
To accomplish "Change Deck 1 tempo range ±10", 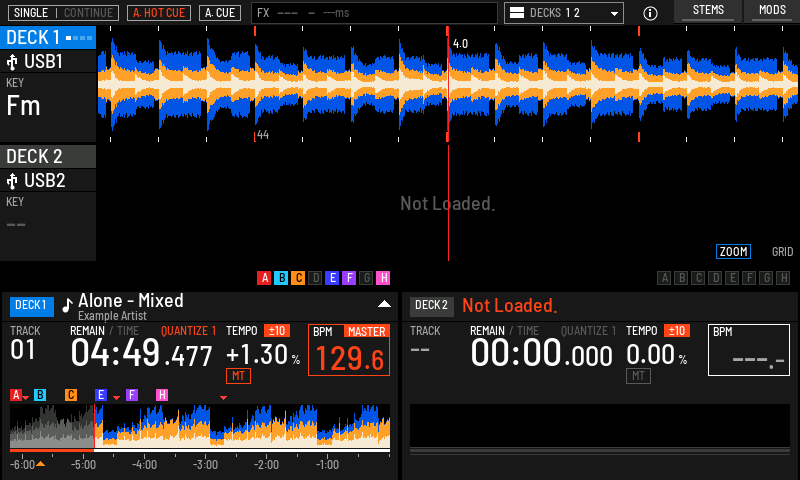I will [277, 331].
